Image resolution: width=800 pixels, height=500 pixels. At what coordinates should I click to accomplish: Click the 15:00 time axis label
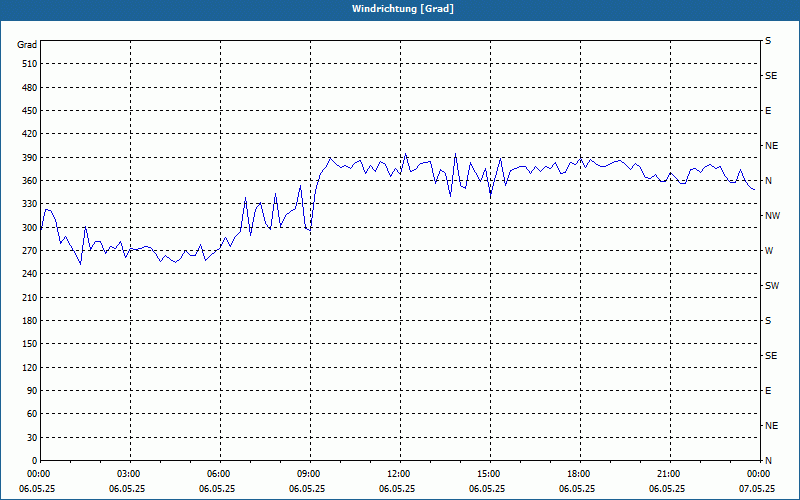pos(490,474)
